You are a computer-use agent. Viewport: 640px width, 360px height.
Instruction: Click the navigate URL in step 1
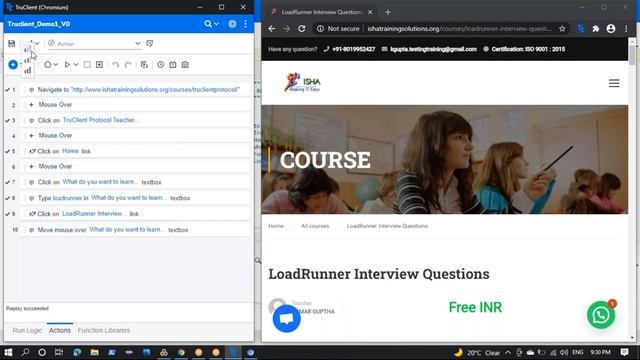(x=155, y=89)
